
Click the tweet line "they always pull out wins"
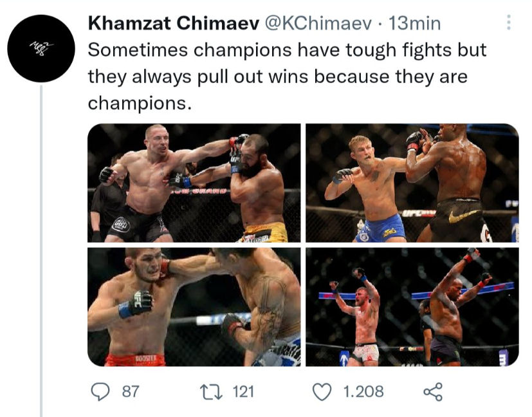point(277,77)
